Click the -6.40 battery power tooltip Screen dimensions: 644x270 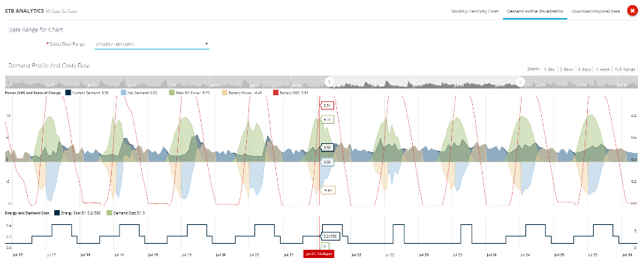tap(328, 190)
